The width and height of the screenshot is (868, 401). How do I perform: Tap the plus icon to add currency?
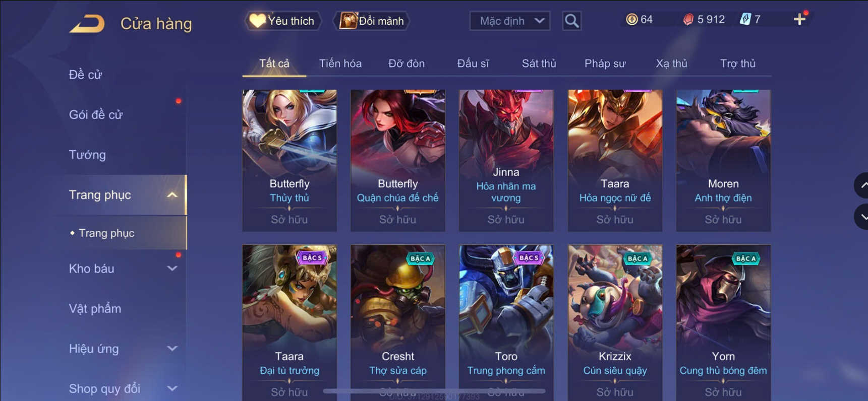(x=799, y=20)
